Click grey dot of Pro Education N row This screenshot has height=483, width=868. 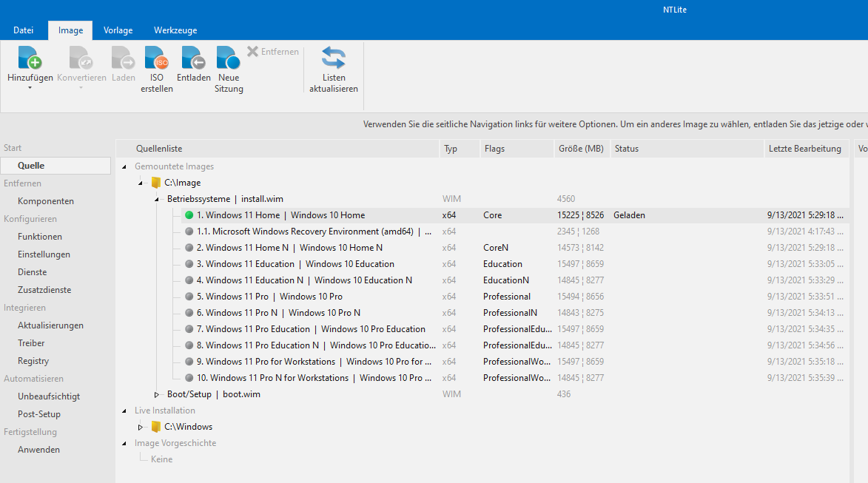coord(189,345)
